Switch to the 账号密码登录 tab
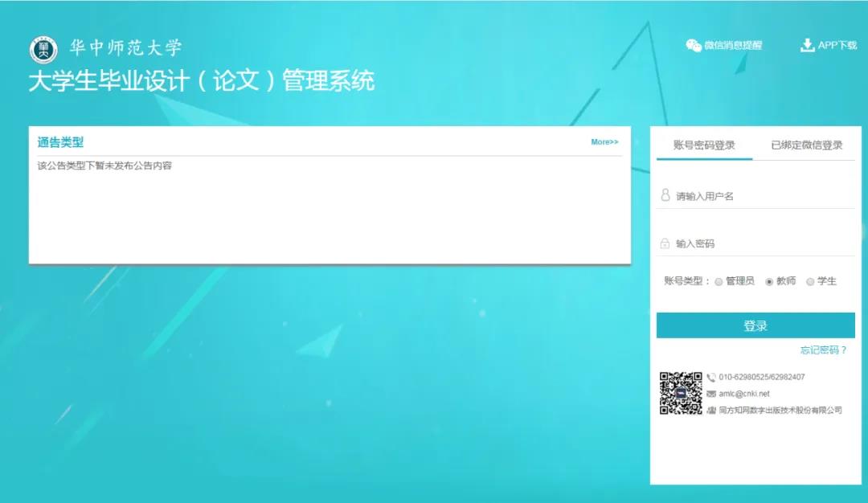The image size is (868, 503). coord(704,145)
